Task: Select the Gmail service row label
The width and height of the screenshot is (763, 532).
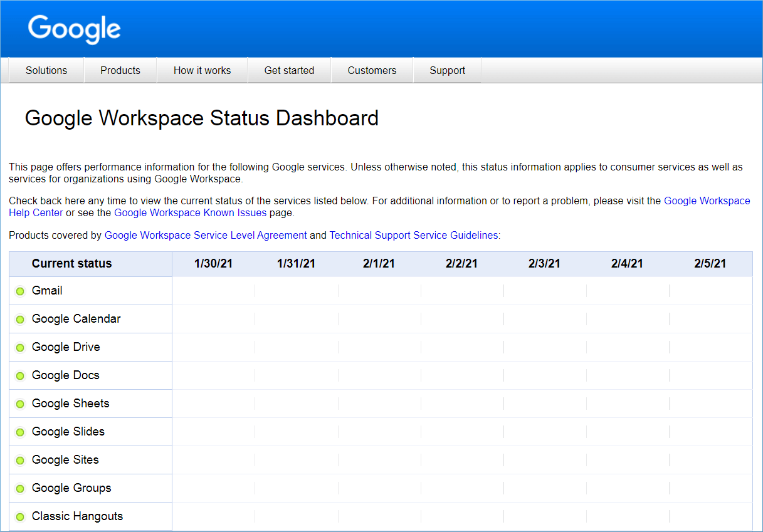Action: 47,291
